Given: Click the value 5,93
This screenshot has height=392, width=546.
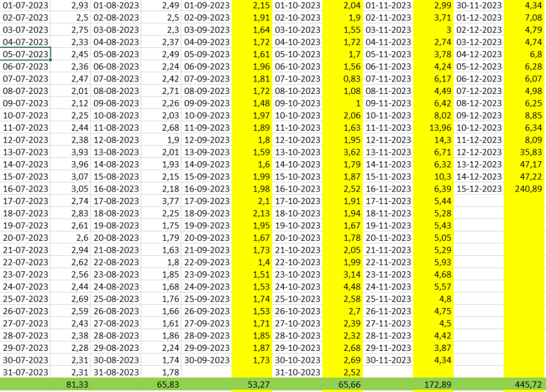Looking at the screenshot, I should [x=443, y=263].
